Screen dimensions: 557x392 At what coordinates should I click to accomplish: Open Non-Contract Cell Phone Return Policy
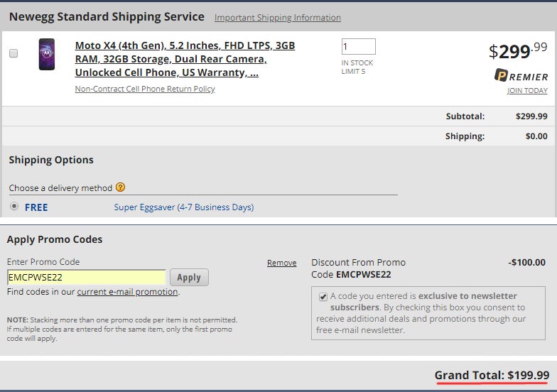pos(145,89)
